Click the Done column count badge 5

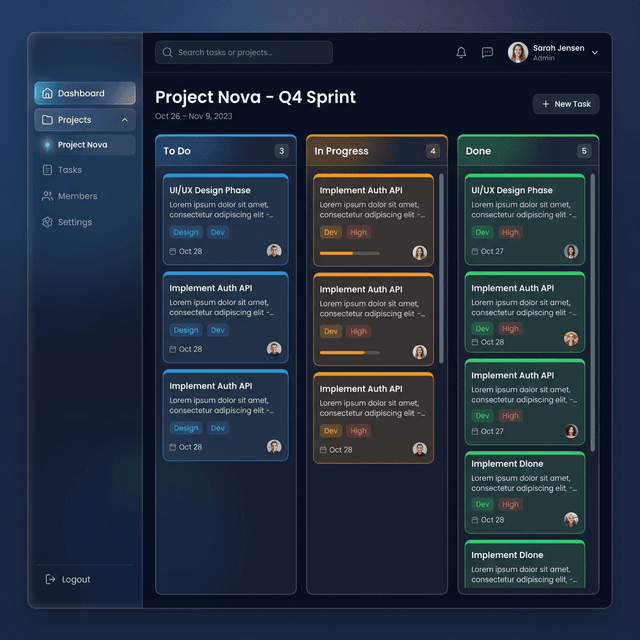coord(584,151)
